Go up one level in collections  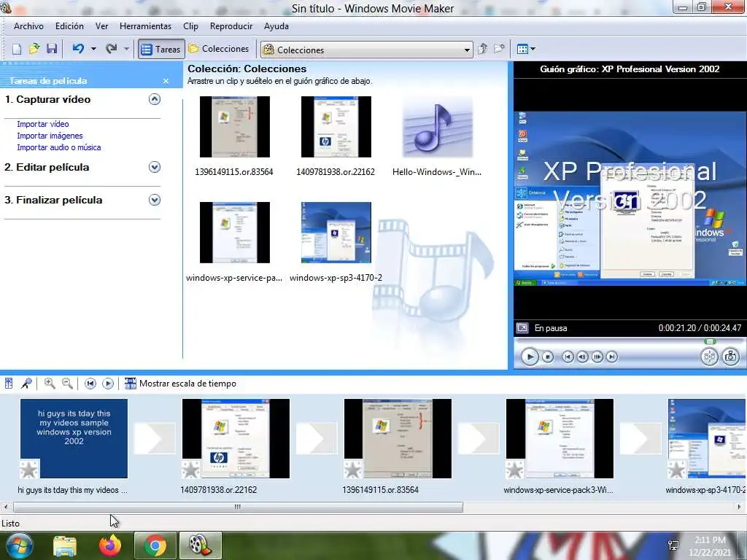tap(482, 49)
